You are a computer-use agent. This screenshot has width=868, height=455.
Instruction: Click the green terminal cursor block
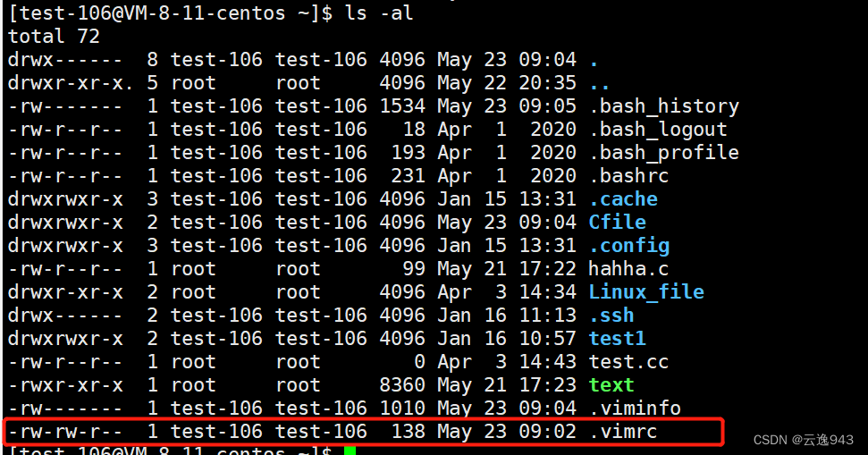pos(350,451)
